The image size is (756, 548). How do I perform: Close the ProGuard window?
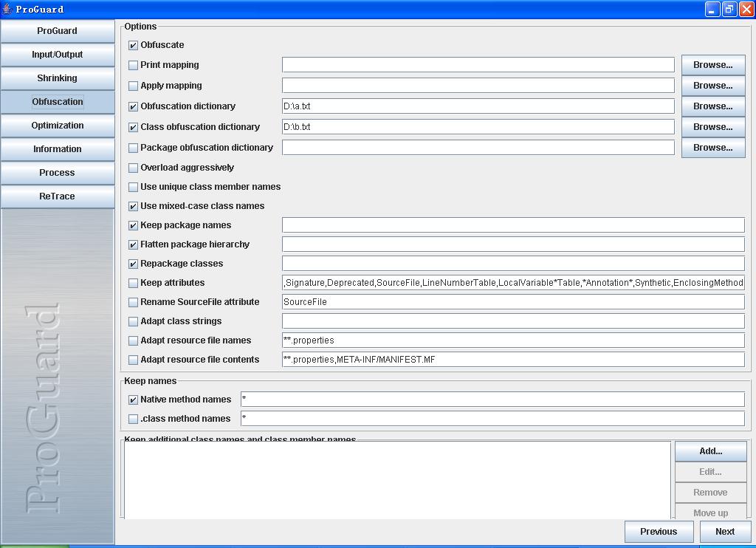[746, 9]
